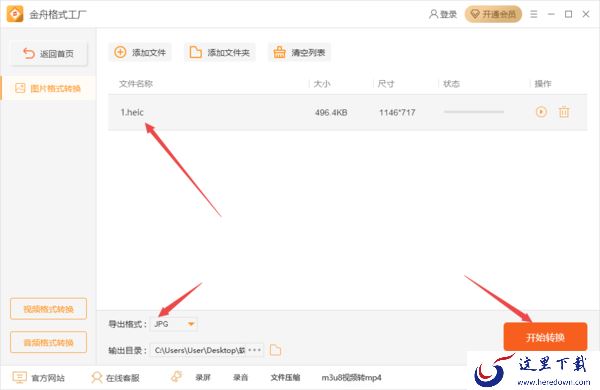Open the 官方网站 official website link
The width and height of the screenshot is (600, 390).
(48, 378)
